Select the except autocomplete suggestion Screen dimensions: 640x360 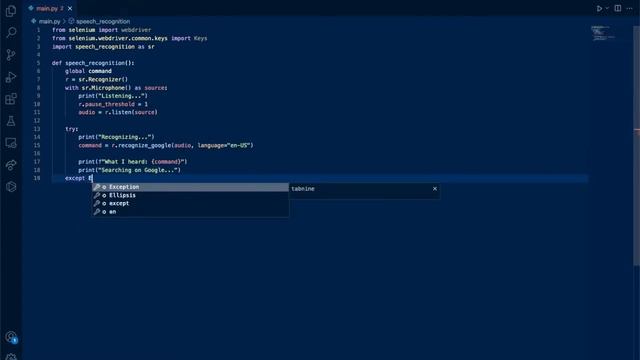[190, 203]
